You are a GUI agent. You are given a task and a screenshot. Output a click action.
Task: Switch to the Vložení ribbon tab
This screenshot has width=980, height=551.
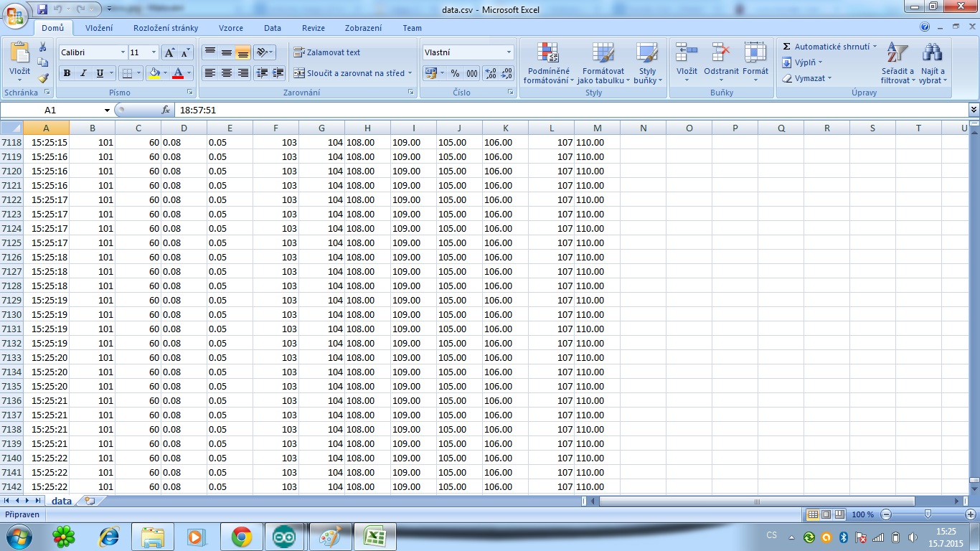point(99,28)
